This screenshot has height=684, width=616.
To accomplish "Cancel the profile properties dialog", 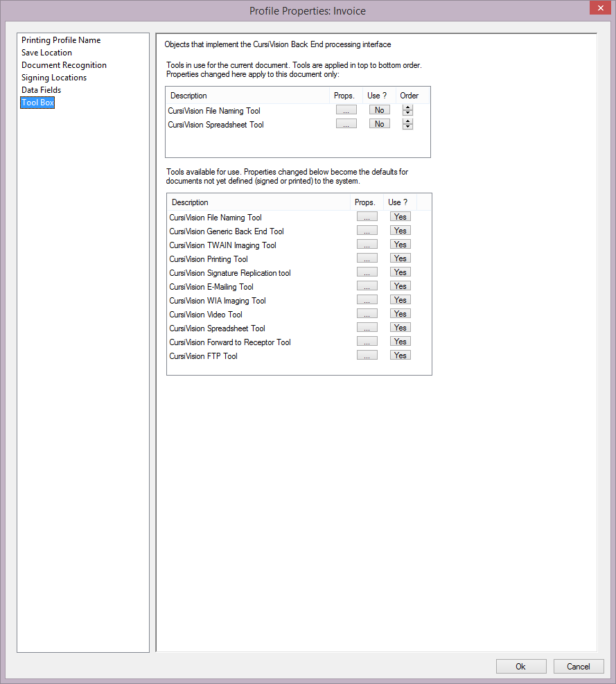I will pos(578,667).
